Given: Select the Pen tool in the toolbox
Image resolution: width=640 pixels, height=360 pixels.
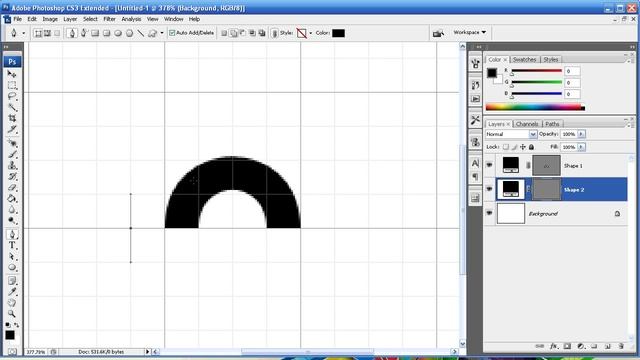Looking at the screenshot, I should point(12,234).
